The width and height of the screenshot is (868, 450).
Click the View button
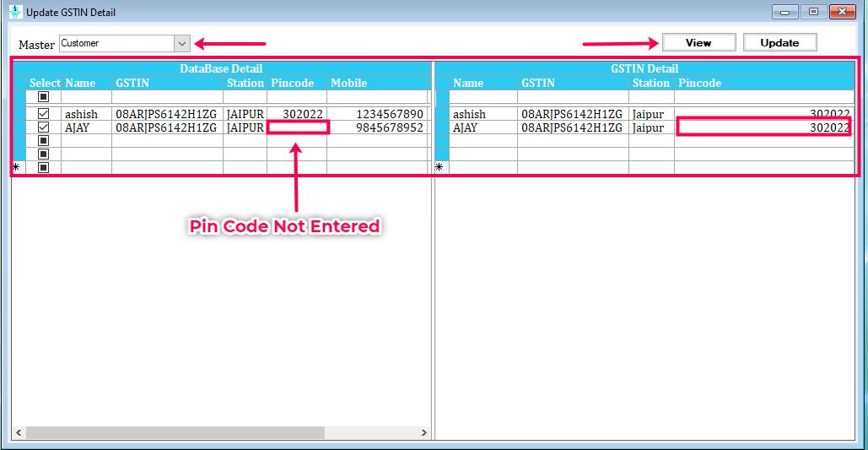(698, 43)
